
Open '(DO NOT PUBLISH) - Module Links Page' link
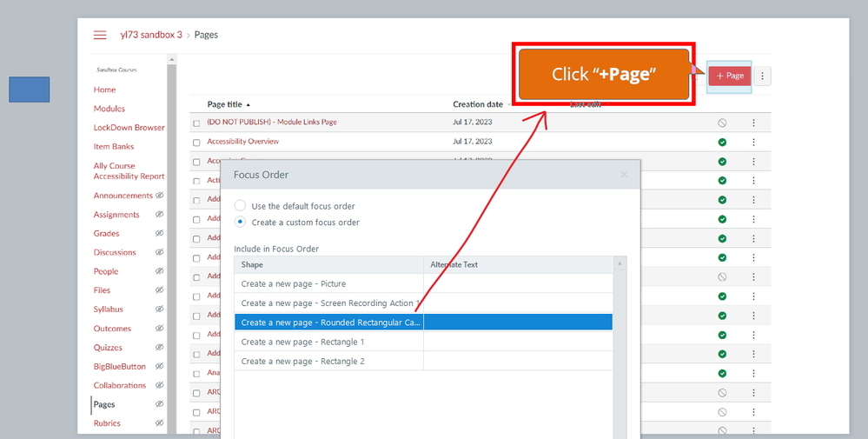(x=272, y=122)
